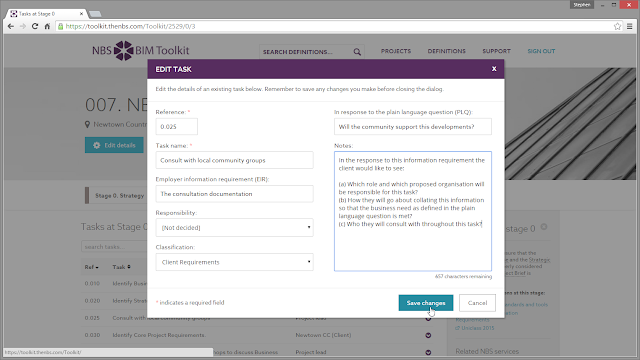
Task: Click the search definitions magnifier icon
Action: [x=357, y=52]
